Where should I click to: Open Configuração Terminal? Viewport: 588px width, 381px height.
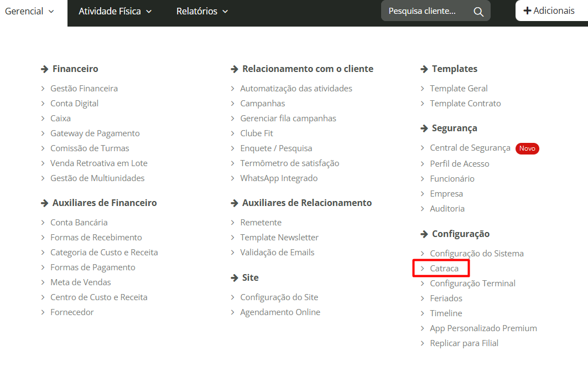(x=472, y=284)
